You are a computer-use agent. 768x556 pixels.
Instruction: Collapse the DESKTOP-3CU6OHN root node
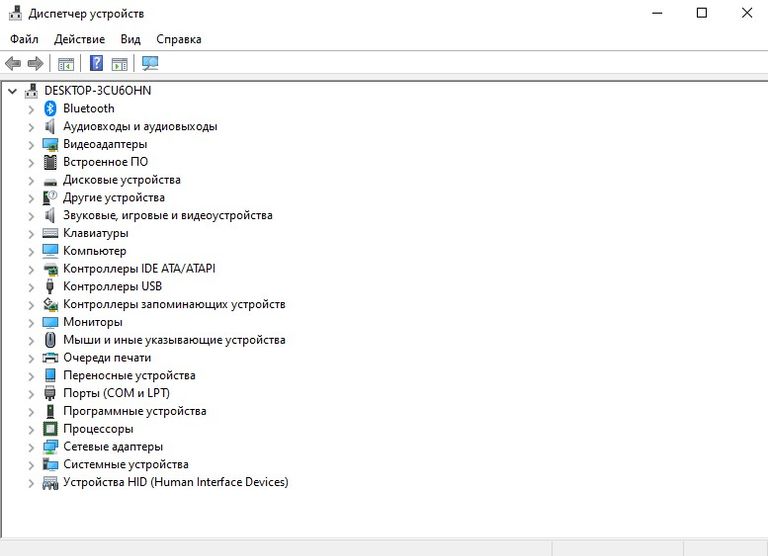coord(13,91)
